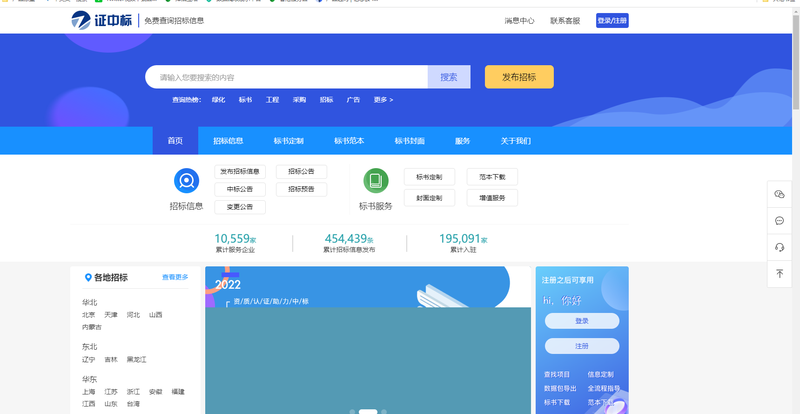The image size is (800, 414).
Task: Click the 搜索 search button
Action: [449, 77]
